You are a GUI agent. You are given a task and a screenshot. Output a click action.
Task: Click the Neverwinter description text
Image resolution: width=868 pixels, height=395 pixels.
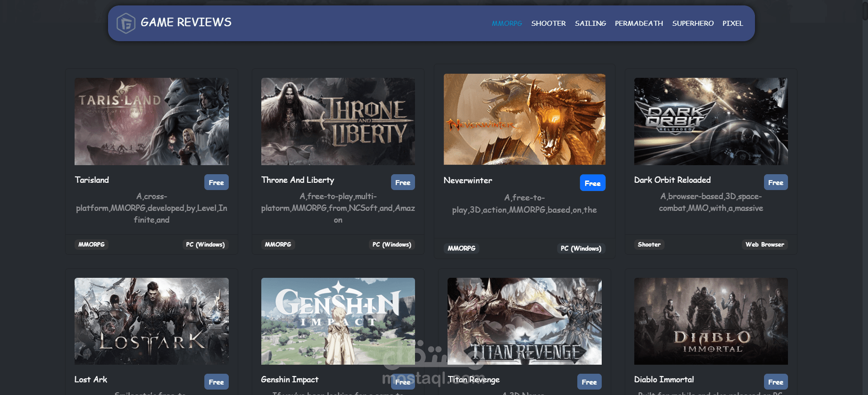click(x=524, y=204)
